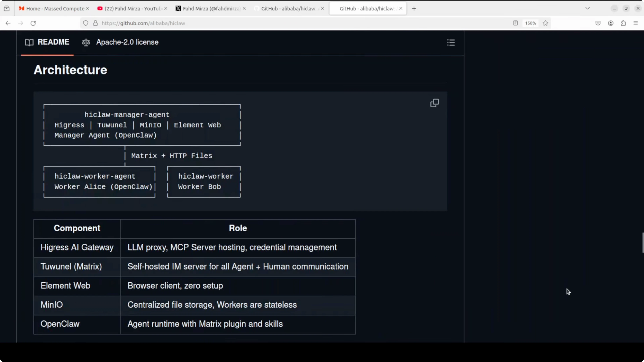Screen dimensions: 644x362
Task: Open the README outline list icon
Action: tap(451, 42)
